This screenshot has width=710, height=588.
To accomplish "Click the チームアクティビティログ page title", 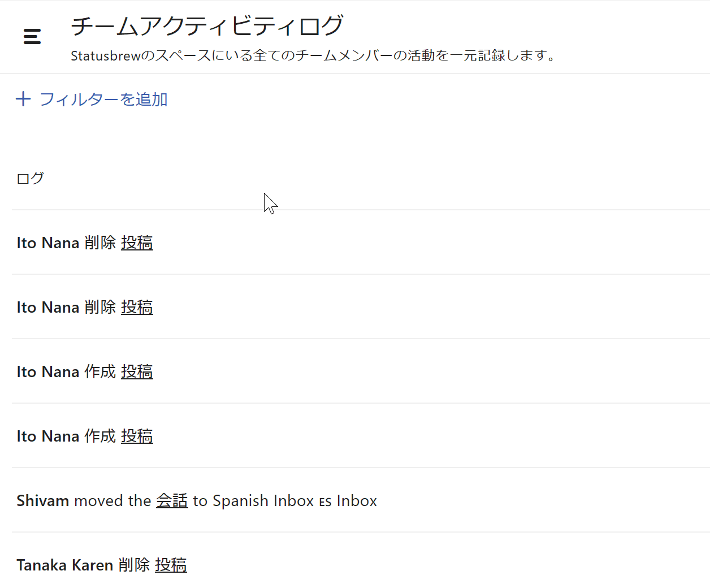I will point(207,26).
